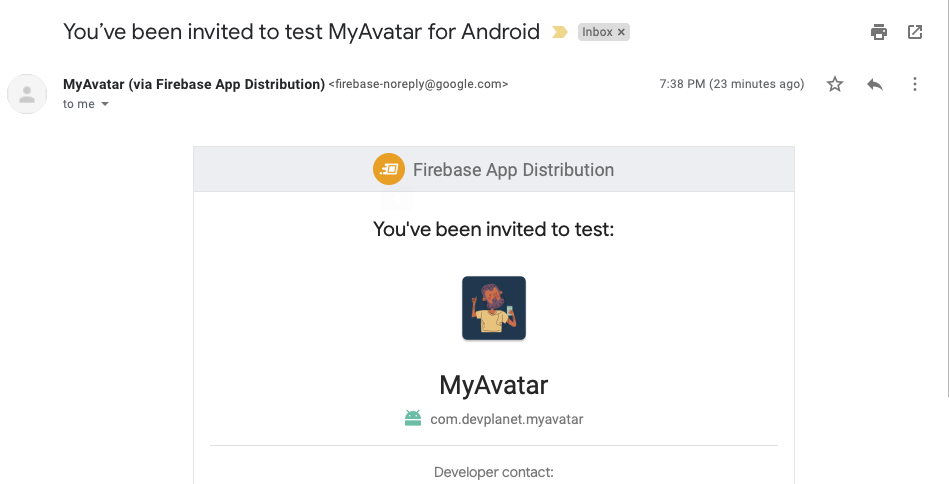
Task: Click the Print all icon
Action: tap(879, 32)
